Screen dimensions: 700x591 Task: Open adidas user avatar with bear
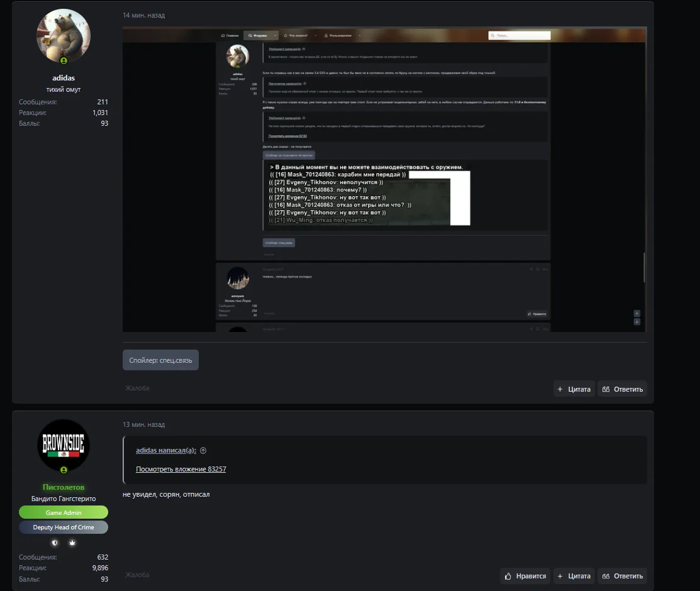point(64,36)
